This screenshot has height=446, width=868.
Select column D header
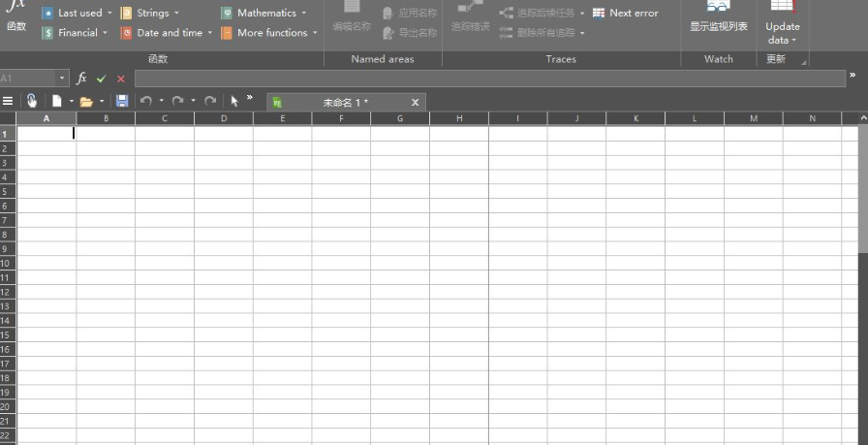[224, 118]
